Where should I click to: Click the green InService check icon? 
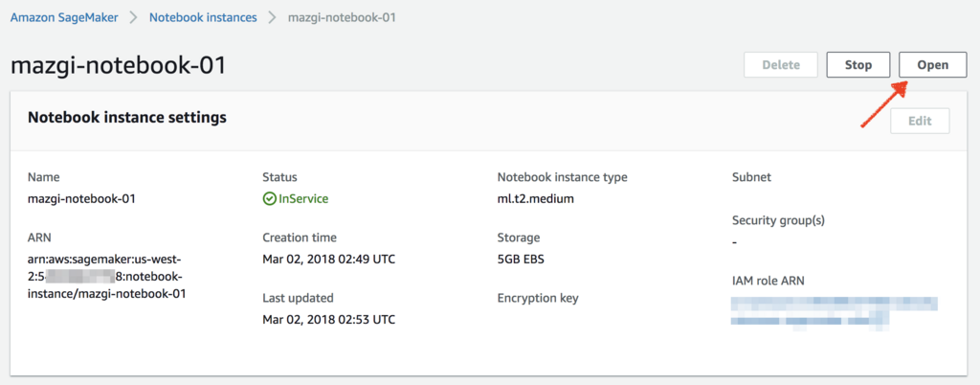269,199
